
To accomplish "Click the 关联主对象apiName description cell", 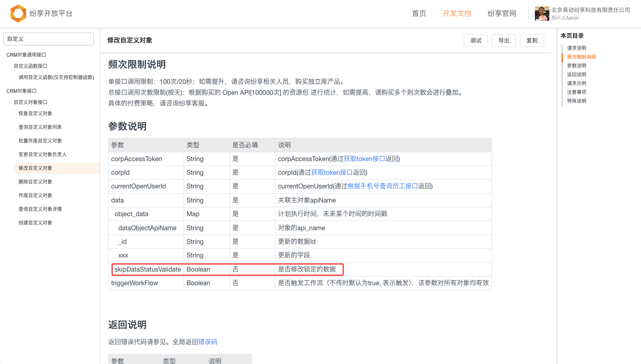I will (383, 200).
